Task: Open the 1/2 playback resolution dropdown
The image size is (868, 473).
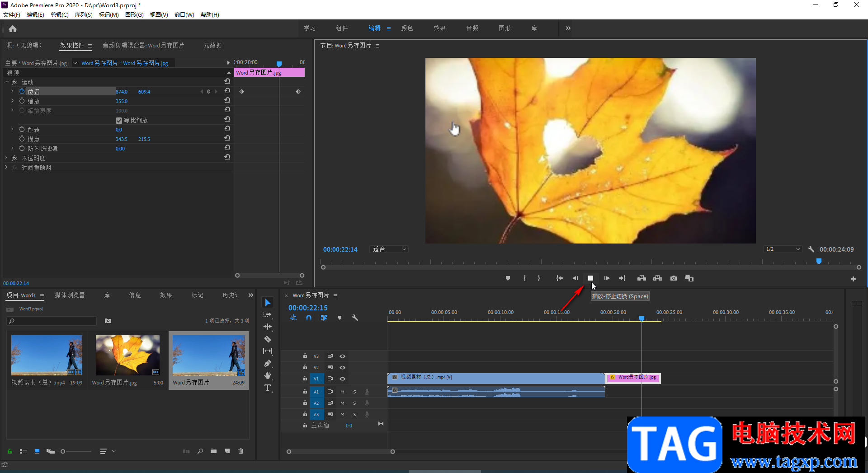Action: 783,249
